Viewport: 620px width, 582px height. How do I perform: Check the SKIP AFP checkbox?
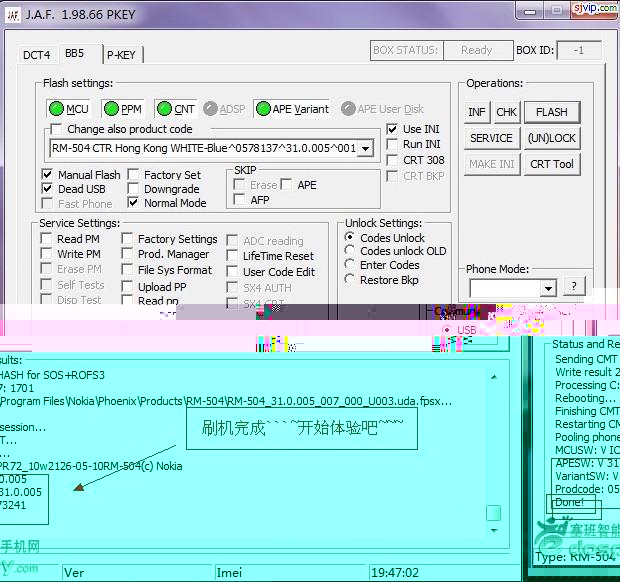pos(239,199)
